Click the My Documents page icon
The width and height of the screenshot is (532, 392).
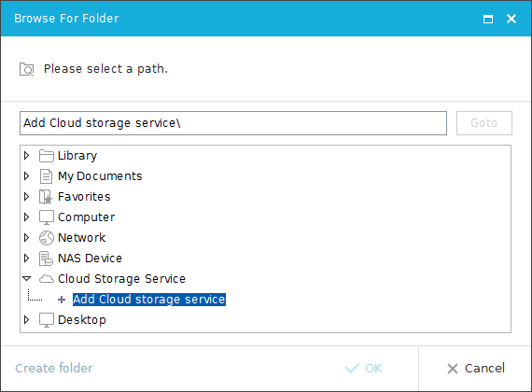[46, 176]
